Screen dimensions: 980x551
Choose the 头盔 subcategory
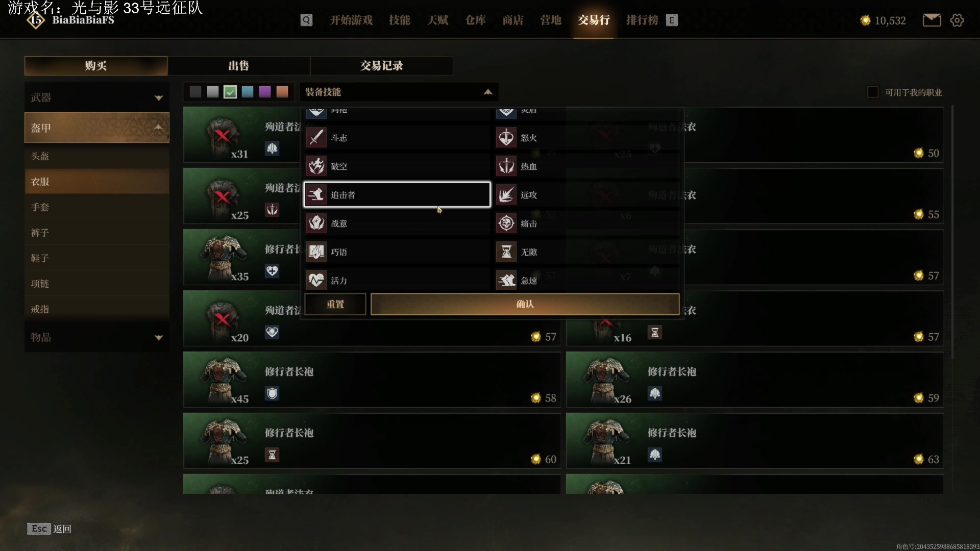coord(96,156)
